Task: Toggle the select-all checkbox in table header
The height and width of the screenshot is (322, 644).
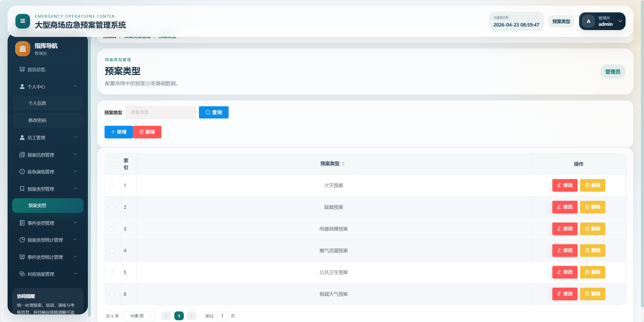Action: [113, 164]
